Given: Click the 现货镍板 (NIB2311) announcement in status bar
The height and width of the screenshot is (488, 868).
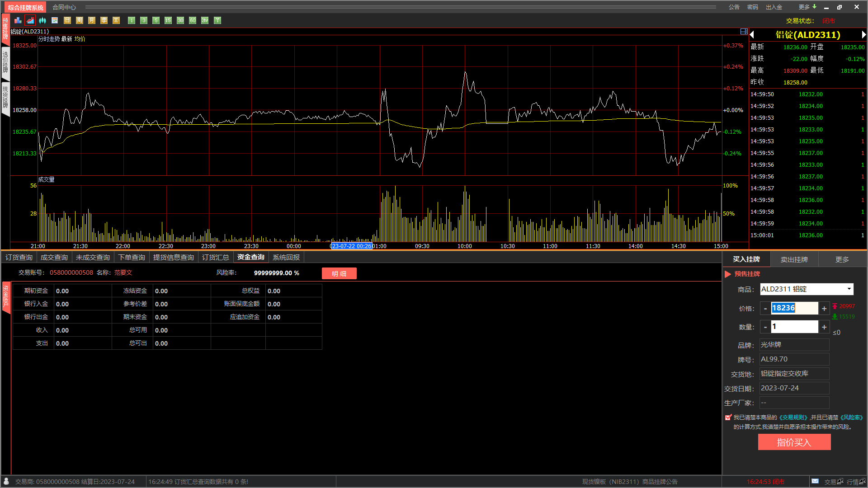Looking at the screenshot, I should (630, 482).
